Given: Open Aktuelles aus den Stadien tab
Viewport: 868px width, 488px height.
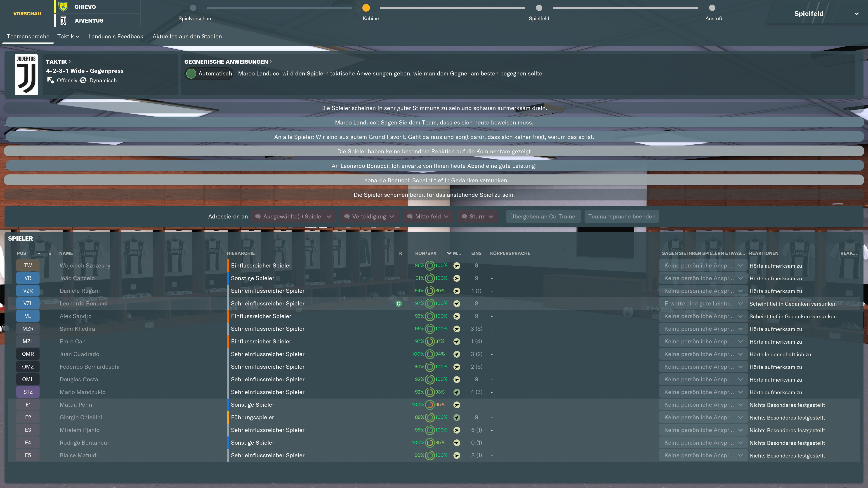Looking at the screenshot, I should click(187, 36).
